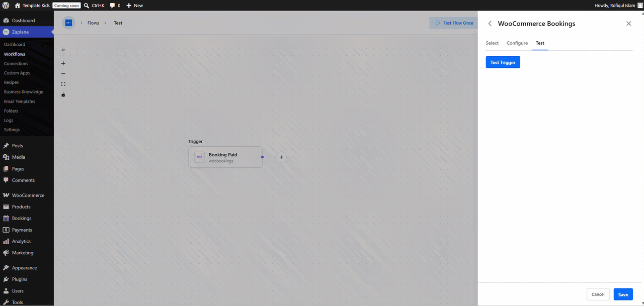Image resolution: width=644 pixels, height=306 pixels.
Task: Open the Recipes submenu
Action: [x=11, y=82]
